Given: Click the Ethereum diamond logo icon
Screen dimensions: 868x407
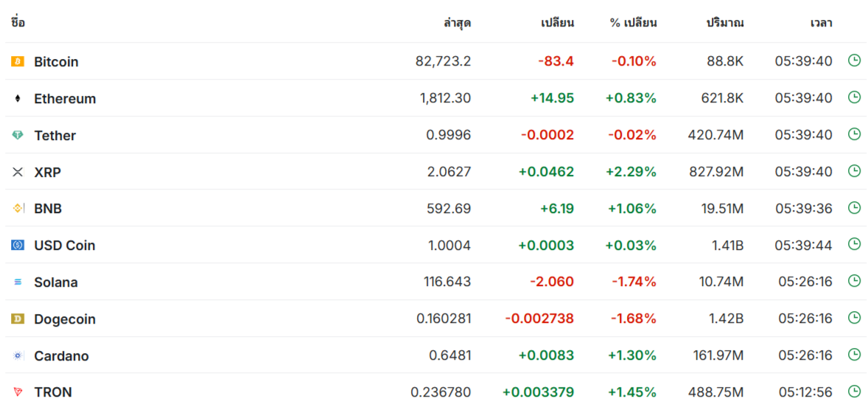Looking at the screenshot, I should 18,99.
